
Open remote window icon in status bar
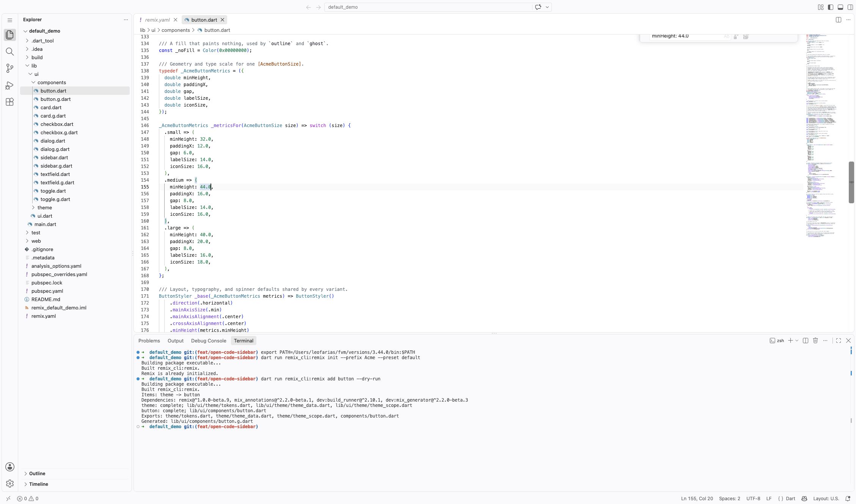8,499
